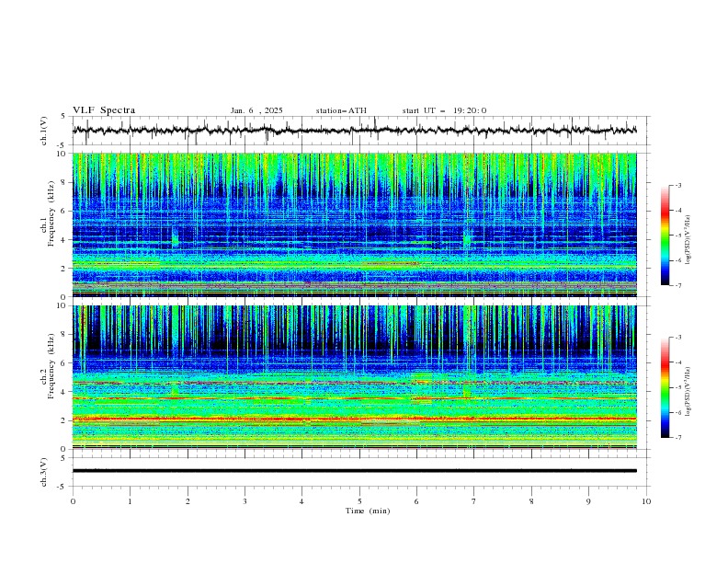
Task: Click the date 'Jan. 6 , 2025'
Action: (x=256, y=110)
